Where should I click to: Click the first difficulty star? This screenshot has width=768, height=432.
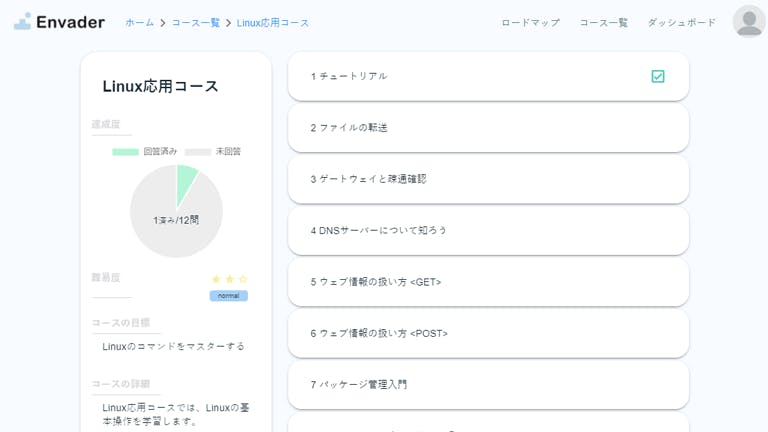click(216, 279)
